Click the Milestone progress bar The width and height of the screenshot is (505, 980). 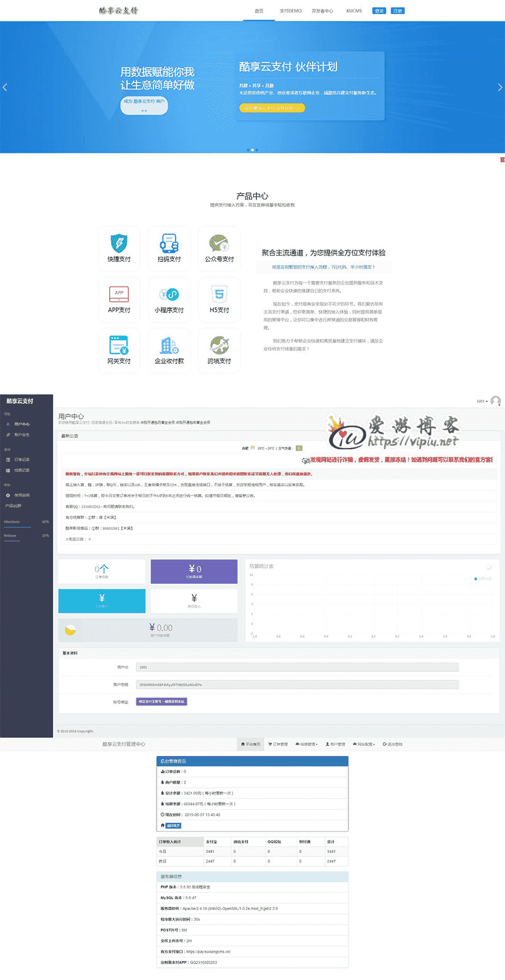(x=27, y=526)
